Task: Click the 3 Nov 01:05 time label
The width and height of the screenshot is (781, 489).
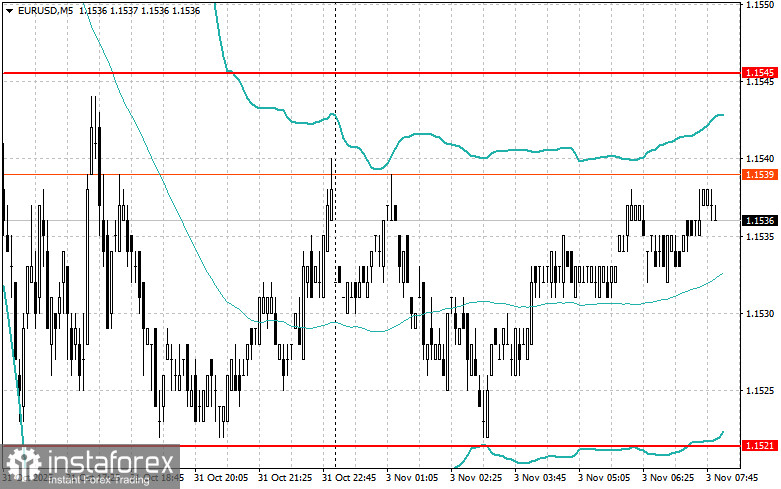Action: pyautogui.click(x=412, y=478)
